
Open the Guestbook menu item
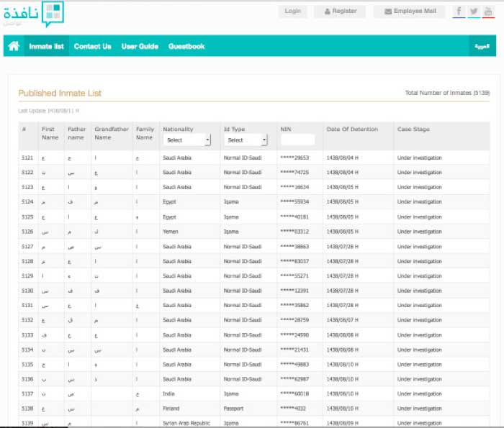186,46
